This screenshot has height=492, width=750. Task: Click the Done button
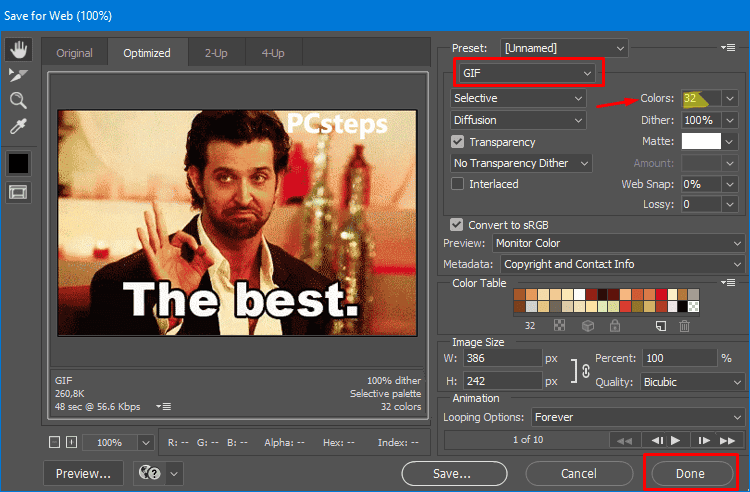click(x=691, y=474)
